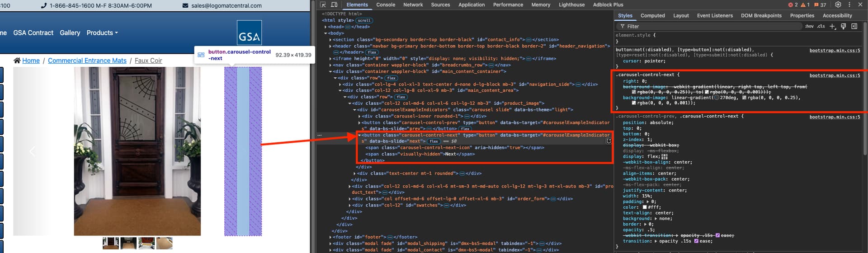Expand the footer element node
868x253 pixels.
(x=330, y=237)
